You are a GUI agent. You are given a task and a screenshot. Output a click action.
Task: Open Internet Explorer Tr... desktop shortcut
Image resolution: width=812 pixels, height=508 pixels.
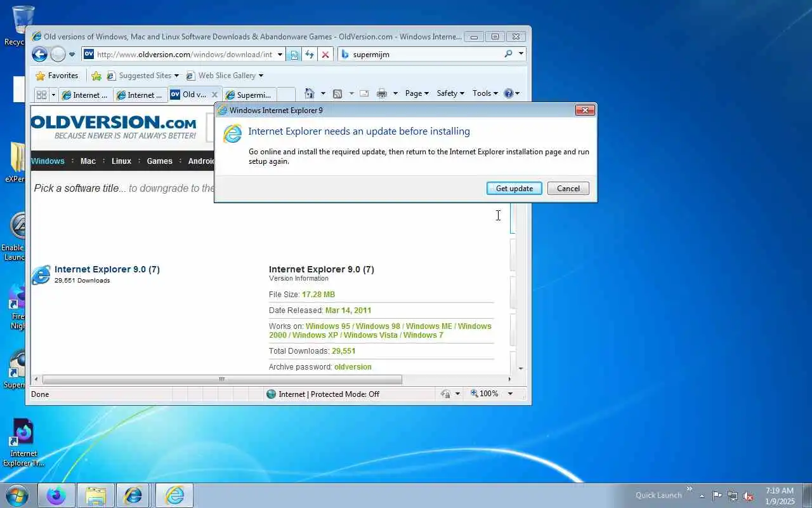coord(23,444)
